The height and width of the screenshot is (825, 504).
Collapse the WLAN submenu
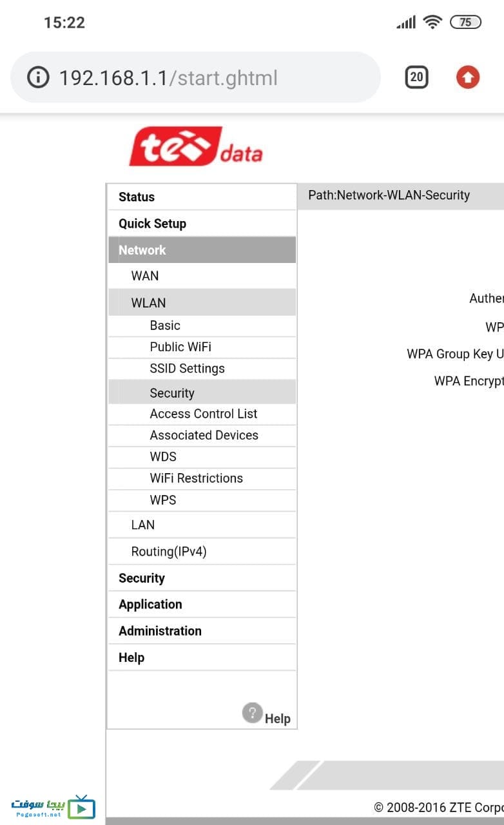click(x=202, y=302)
